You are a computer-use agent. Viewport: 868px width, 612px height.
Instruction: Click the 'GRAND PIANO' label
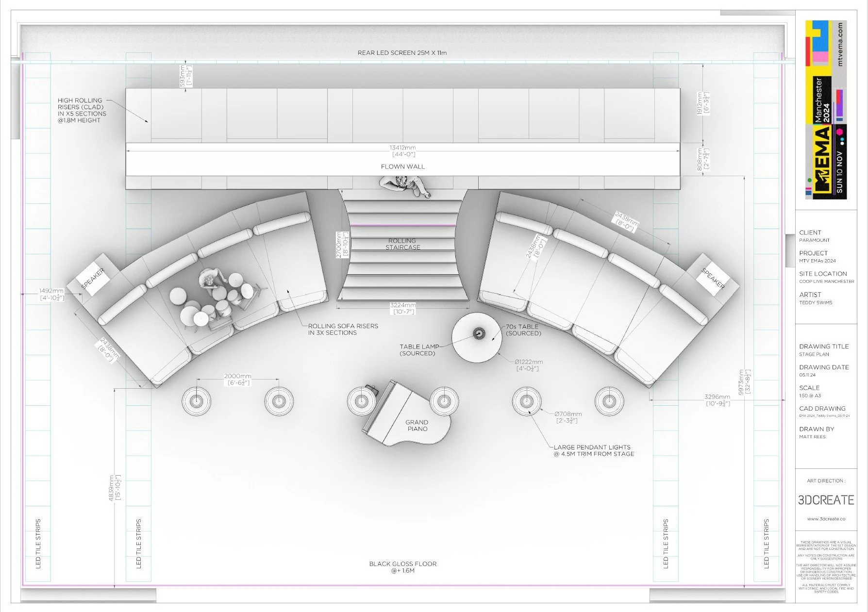[x=417, y=426]
